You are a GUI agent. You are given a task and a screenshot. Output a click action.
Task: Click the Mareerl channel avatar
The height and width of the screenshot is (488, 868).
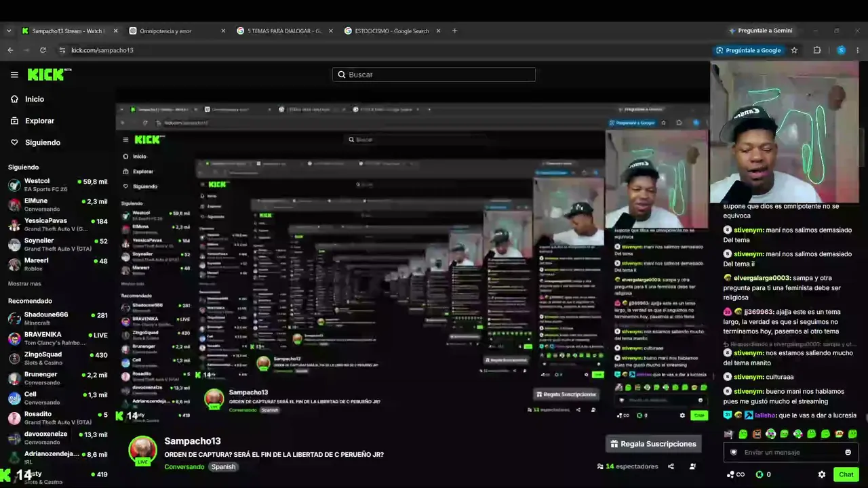tap(14, 264)
